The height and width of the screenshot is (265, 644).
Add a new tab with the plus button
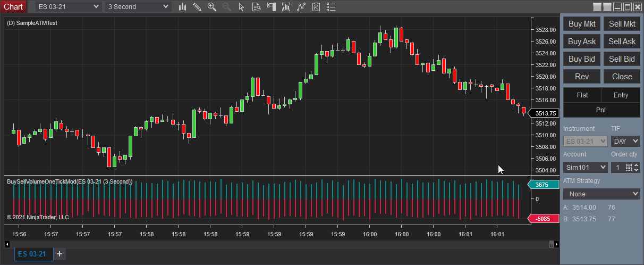tap(60, 254)
